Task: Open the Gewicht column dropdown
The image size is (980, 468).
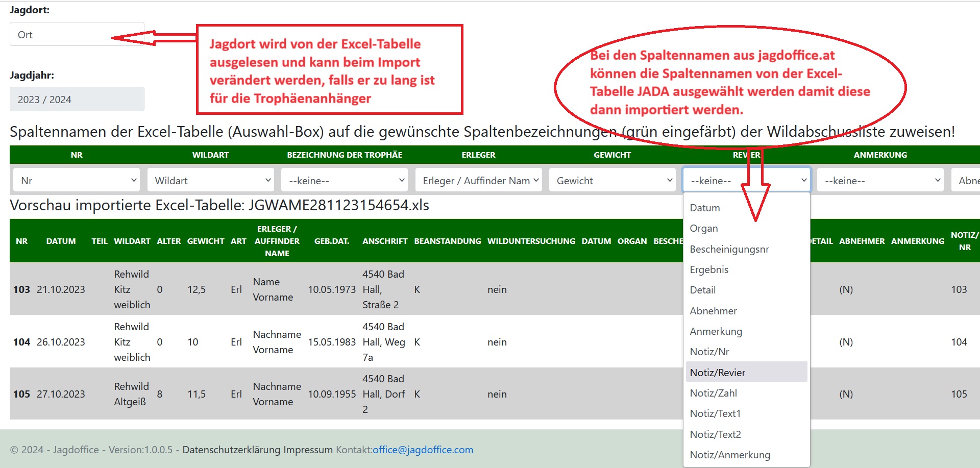Action: click(612, 180)
